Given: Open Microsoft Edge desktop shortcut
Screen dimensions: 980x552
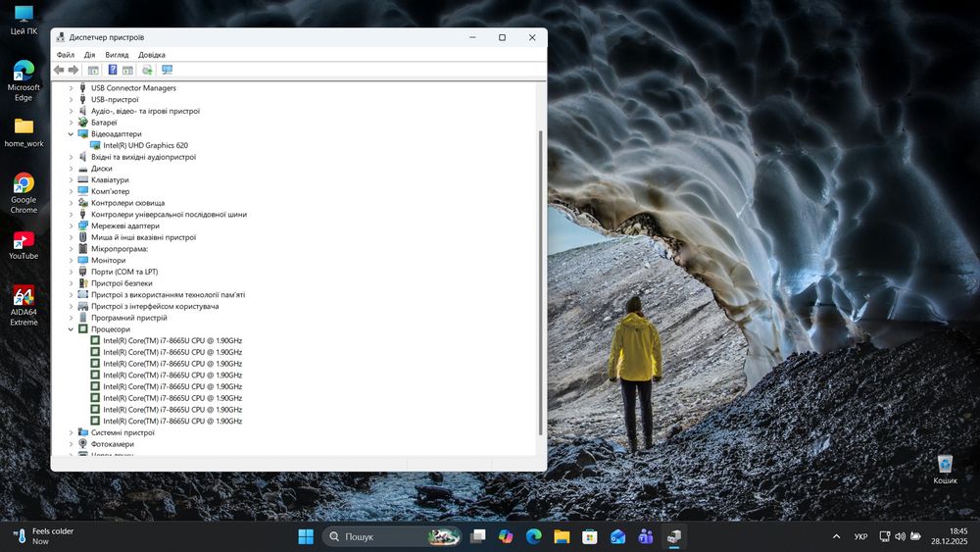Looking at the screenshot, I should coord(24,80).
